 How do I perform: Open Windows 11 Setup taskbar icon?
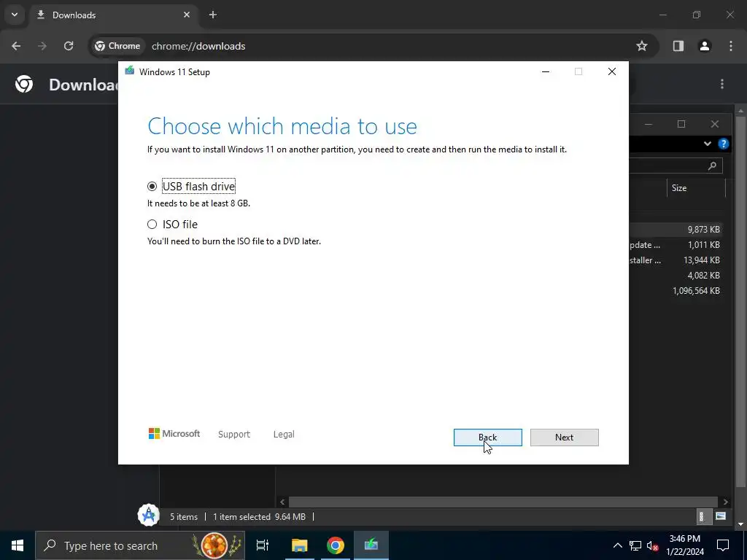[x=371, y=545]
